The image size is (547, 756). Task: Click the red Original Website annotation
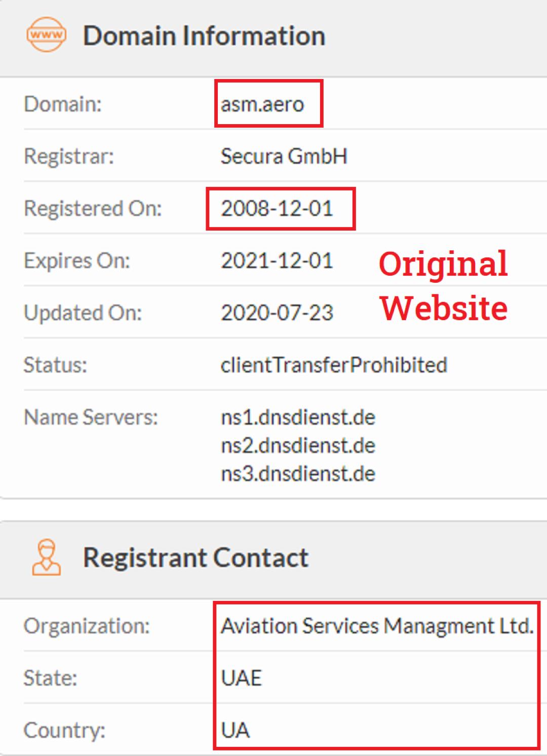pyautogui.click(x=443, y=285)
